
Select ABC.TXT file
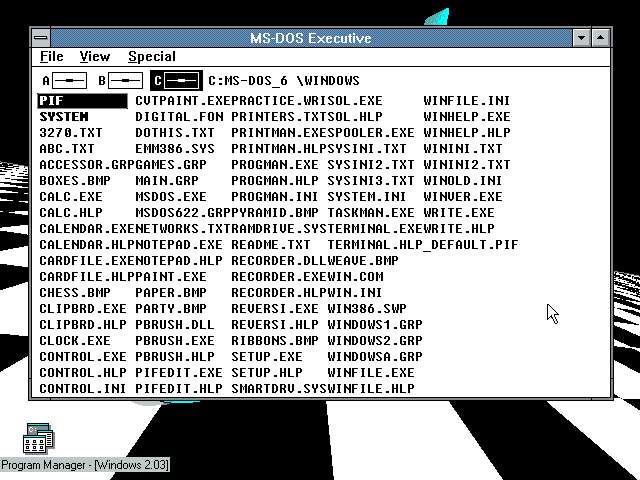67,149
